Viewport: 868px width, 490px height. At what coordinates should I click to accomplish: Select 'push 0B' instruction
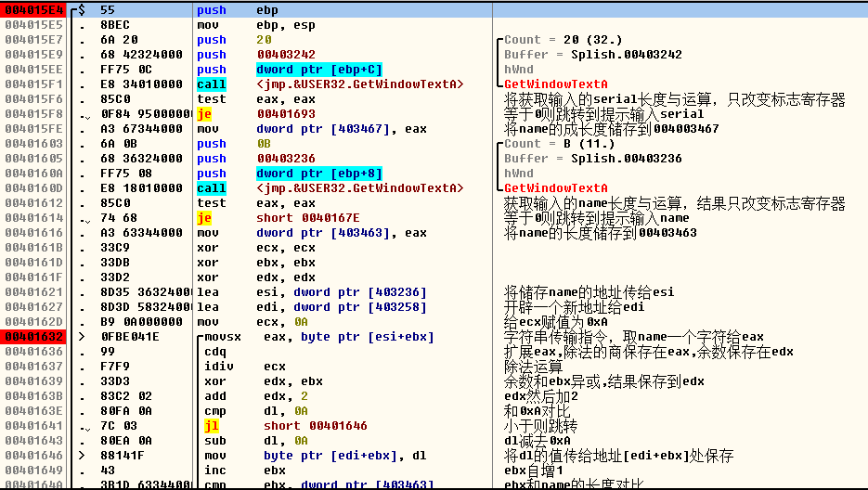tap(234, 144)
